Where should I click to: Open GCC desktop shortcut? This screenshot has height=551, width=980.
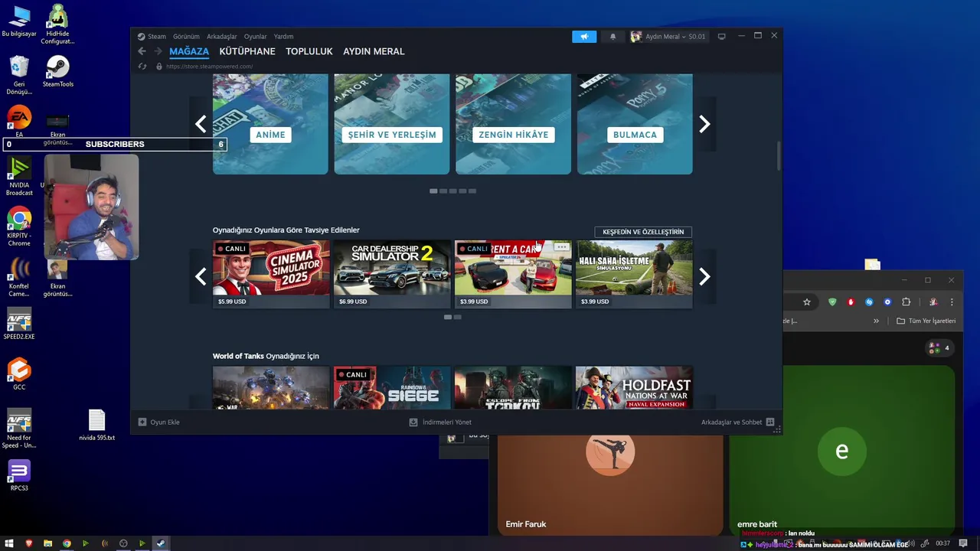point(19,374)
